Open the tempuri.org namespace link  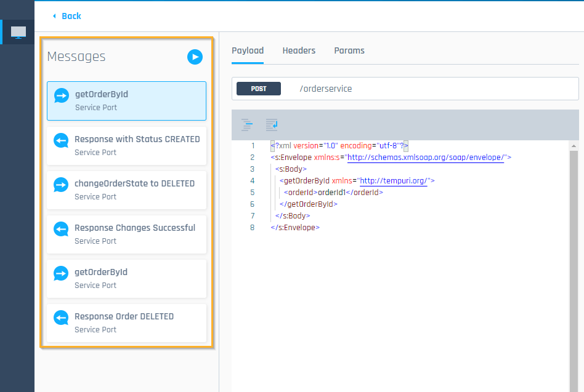tap(393, 181)
